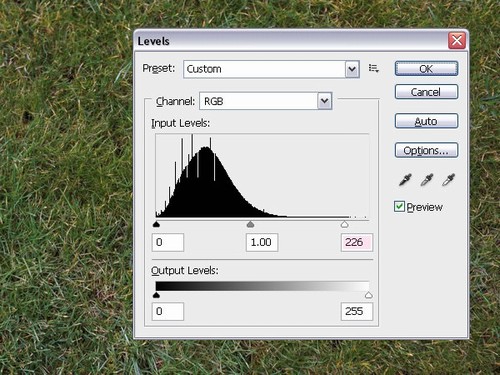
Task: Open the preset options menu icon
Action: coord(374,69)
